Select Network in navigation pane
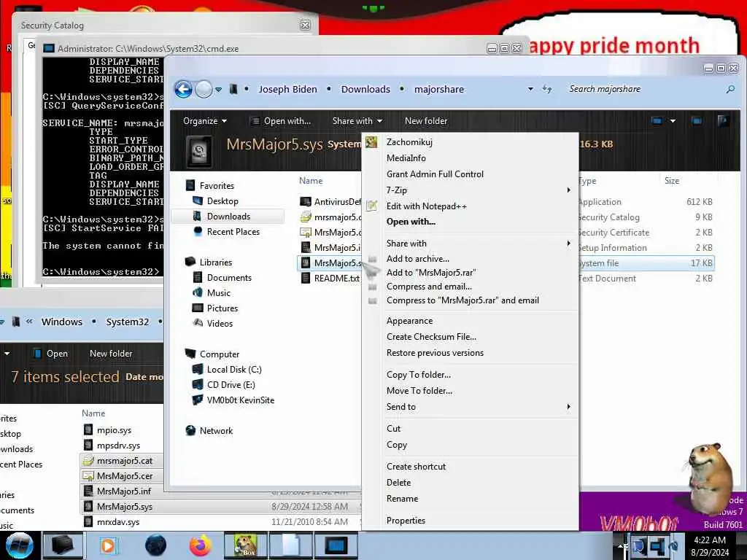 pyautogui.click(x=216, y=430)
